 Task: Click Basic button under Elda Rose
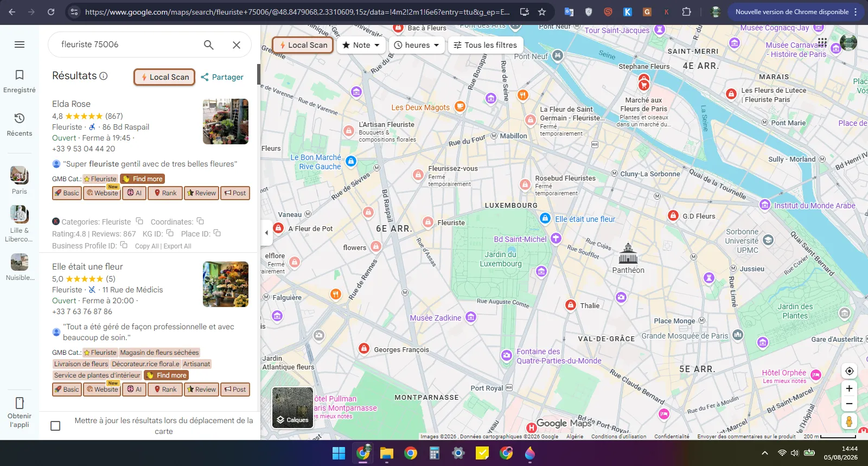point(67,193)
